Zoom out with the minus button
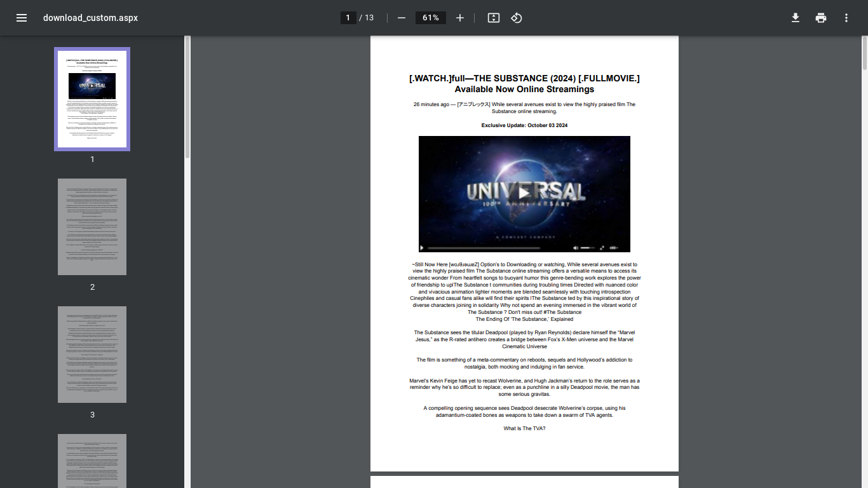 [x=402, y=18]
